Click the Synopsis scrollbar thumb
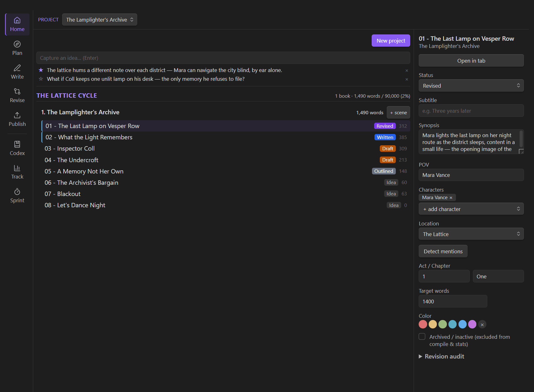534x392 pixels. tap(521, 139)
